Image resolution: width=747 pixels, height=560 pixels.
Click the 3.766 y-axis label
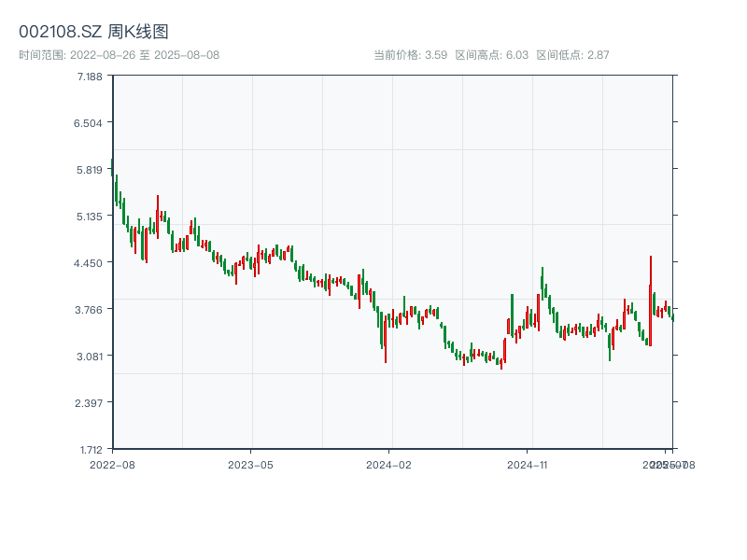pos(91,310)
